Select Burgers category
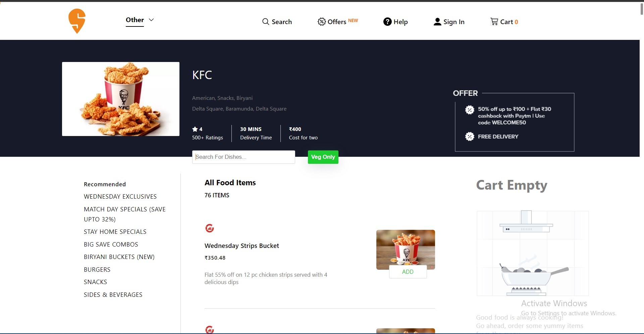The width and height of the screenshot is (644, 334). click(x=97, y=270)
